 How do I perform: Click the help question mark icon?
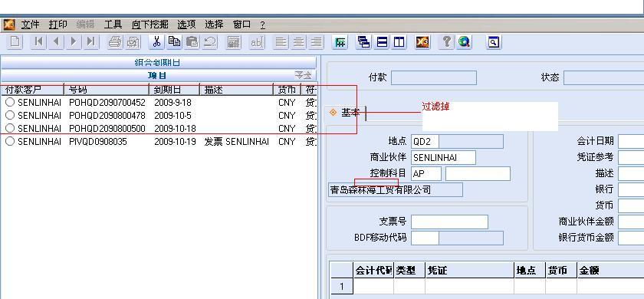446,42
